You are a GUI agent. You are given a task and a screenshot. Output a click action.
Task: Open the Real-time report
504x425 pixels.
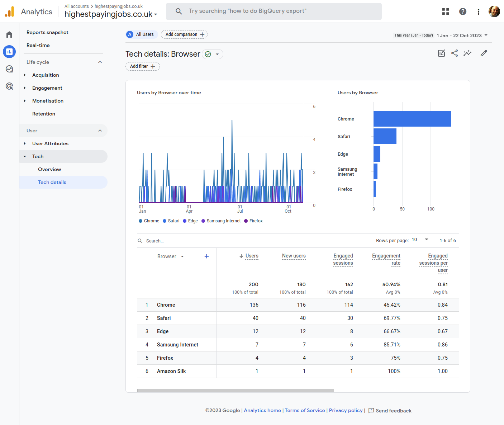[x=38, y=45]
